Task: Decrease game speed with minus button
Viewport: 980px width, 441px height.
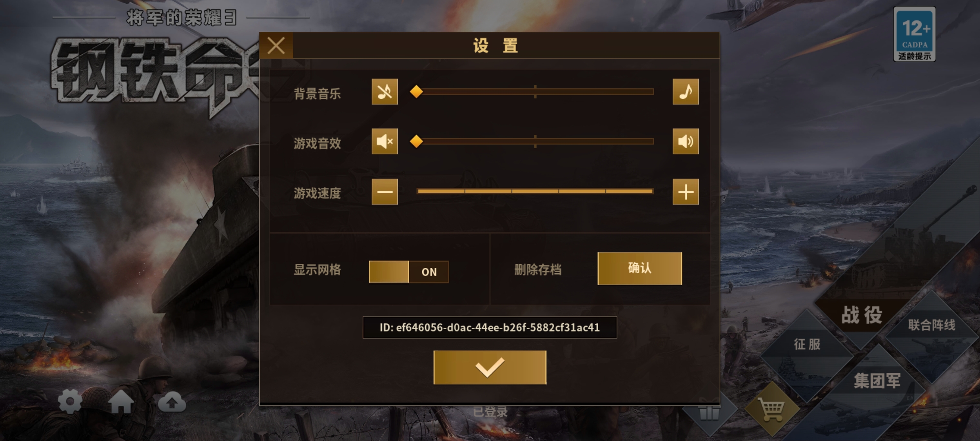Action: tap(384, 192)
